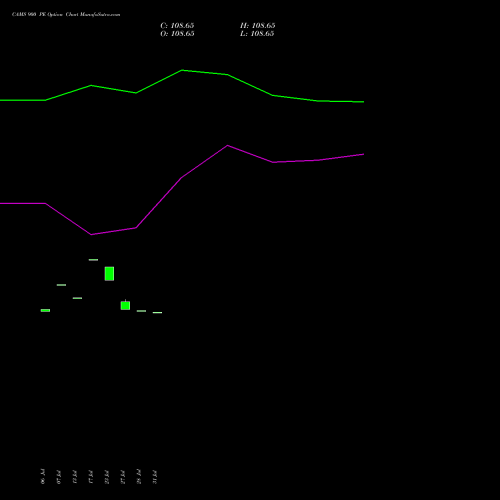This screenshot has width=500, height=500.
Task: Click the "22 Jul" date axis label
Action: (107, 476)
